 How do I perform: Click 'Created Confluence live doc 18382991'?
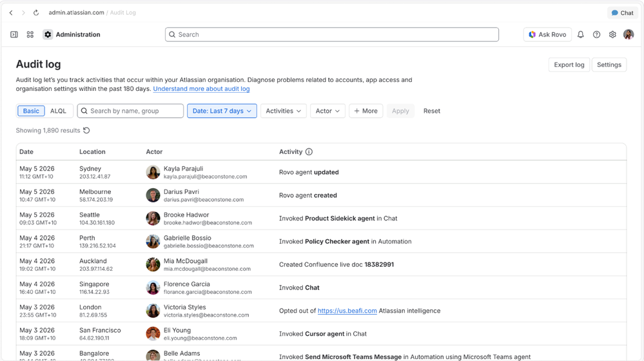pyautogui.click(x=337, y=264)
